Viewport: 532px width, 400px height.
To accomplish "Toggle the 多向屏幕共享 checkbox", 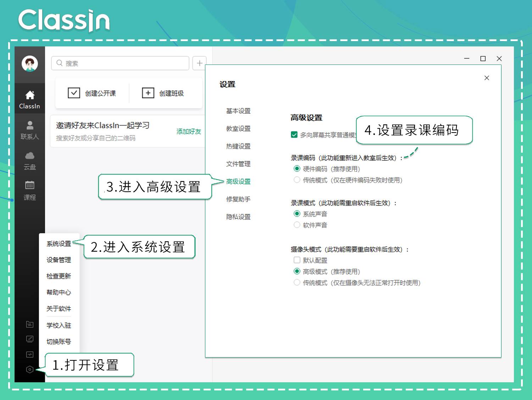I will tap(294, 135).
